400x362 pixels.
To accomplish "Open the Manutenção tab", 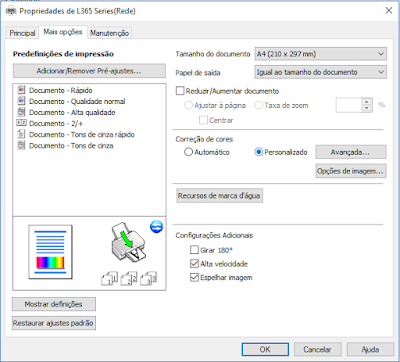I will pos(109,33).
